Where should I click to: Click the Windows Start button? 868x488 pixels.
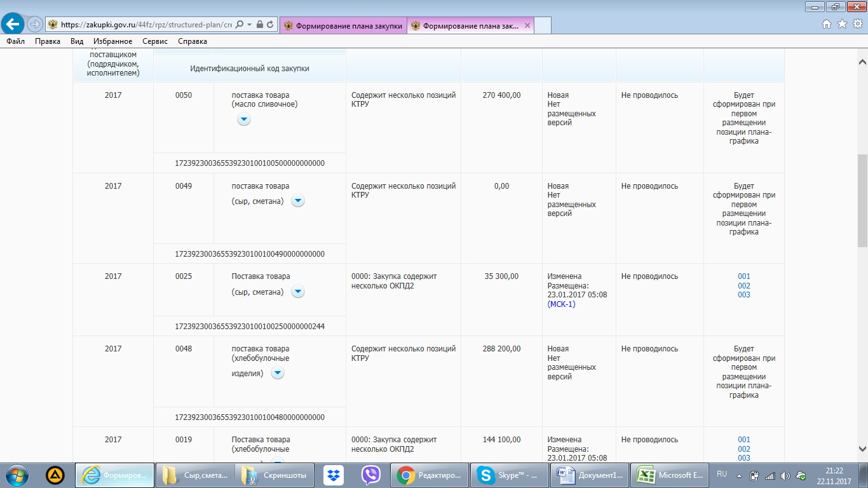tap(17, 475)
